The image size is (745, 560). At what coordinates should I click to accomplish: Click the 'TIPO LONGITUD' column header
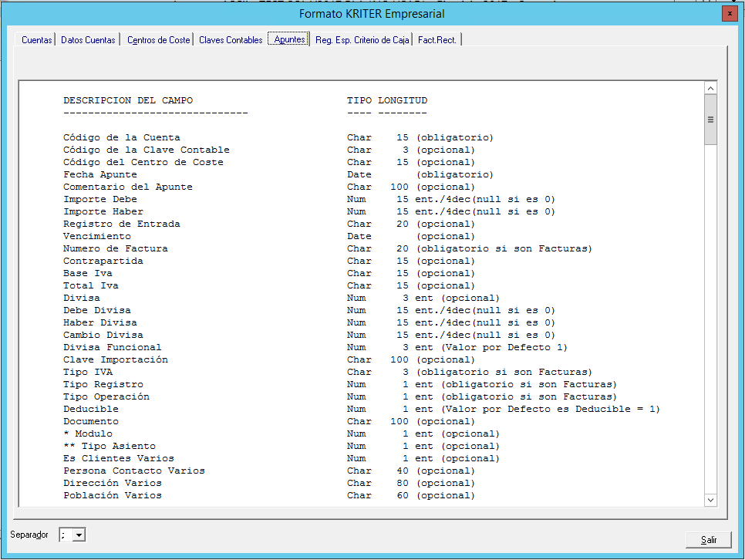click(x=386, y=100)
